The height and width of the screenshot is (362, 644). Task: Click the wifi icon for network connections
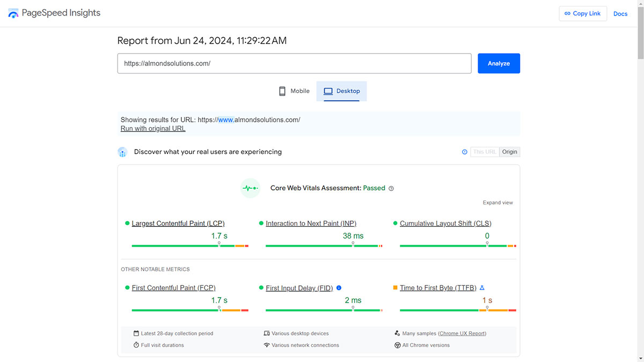pyautogui.click(x=267, y=345)
